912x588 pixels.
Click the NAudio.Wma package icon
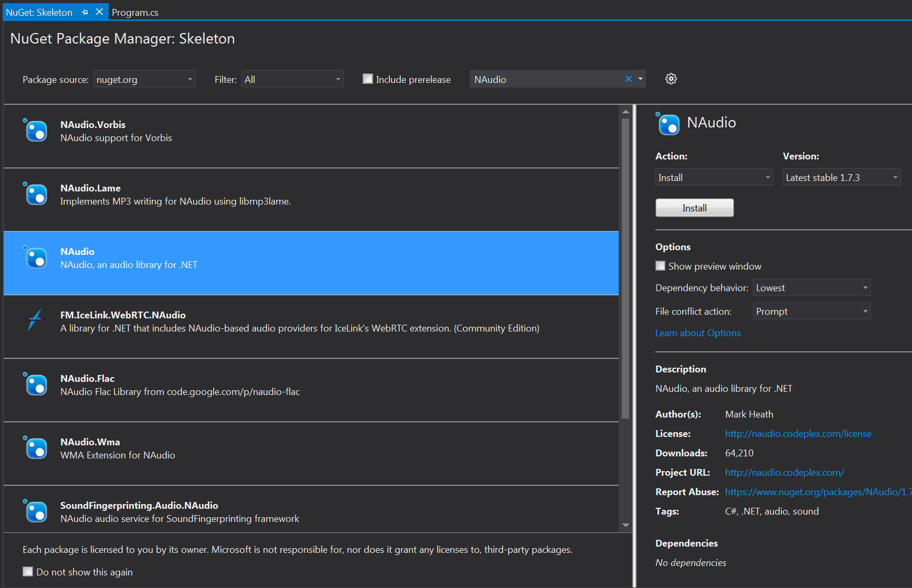tap(36, 448)
